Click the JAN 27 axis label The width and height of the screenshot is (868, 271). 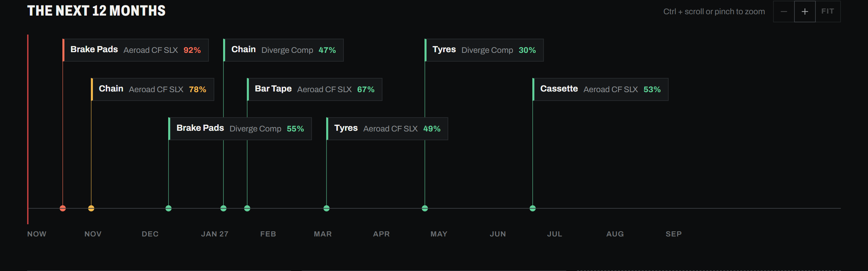click(215, 234)
